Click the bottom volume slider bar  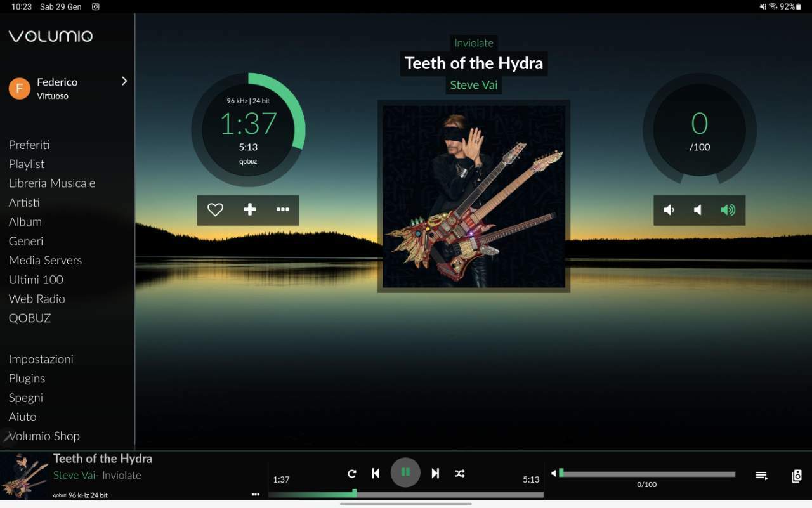click(x=647, y=474)
